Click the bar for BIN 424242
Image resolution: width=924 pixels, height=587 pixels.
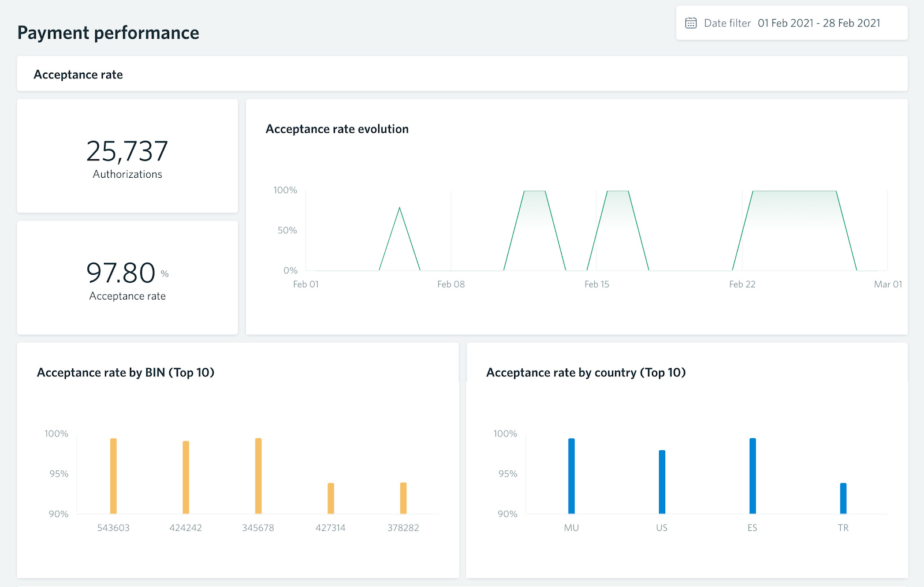point(185,478)
